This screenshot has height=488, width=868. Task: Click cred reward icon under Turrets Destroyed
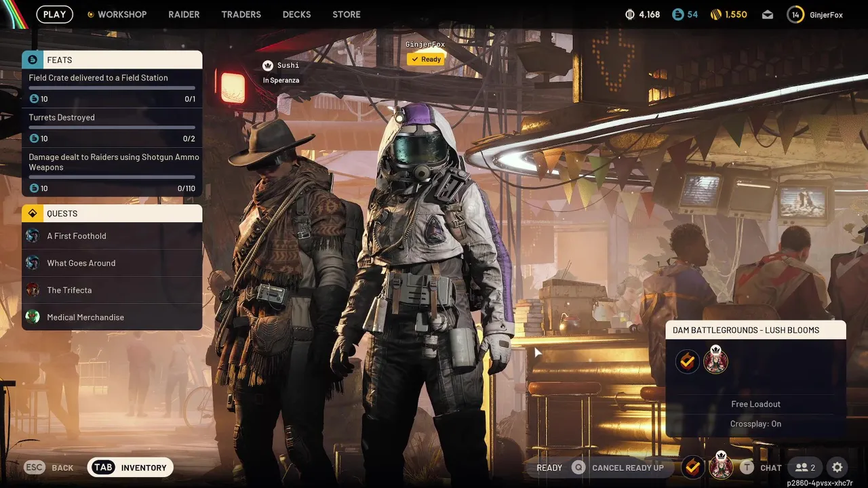[34, 139]
